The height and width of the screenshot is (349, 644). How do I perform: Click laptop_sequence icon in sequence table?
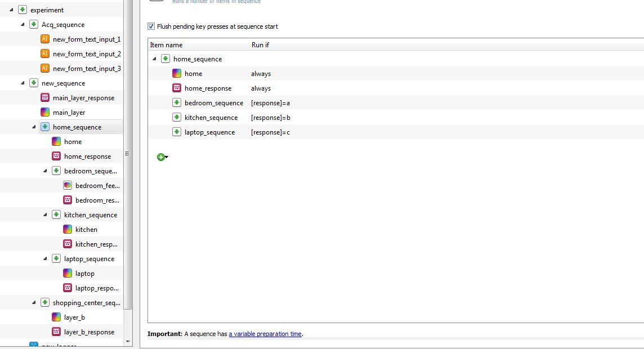pos(177,132)
